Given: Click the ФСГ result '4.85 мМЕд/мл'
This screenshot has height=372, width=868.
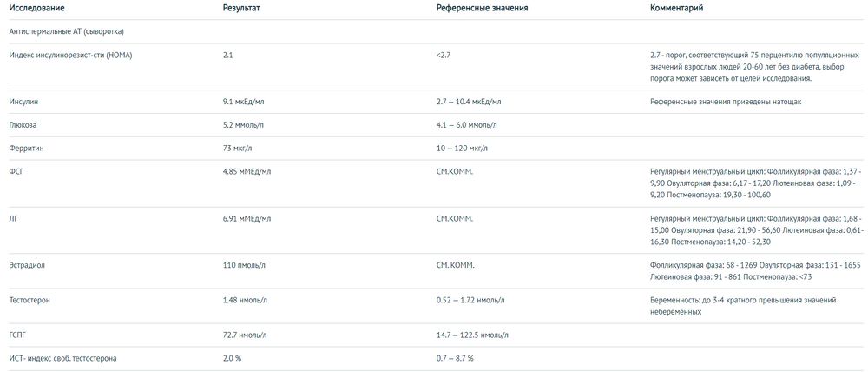Looking at the screenshot, I should coord(247,172).
